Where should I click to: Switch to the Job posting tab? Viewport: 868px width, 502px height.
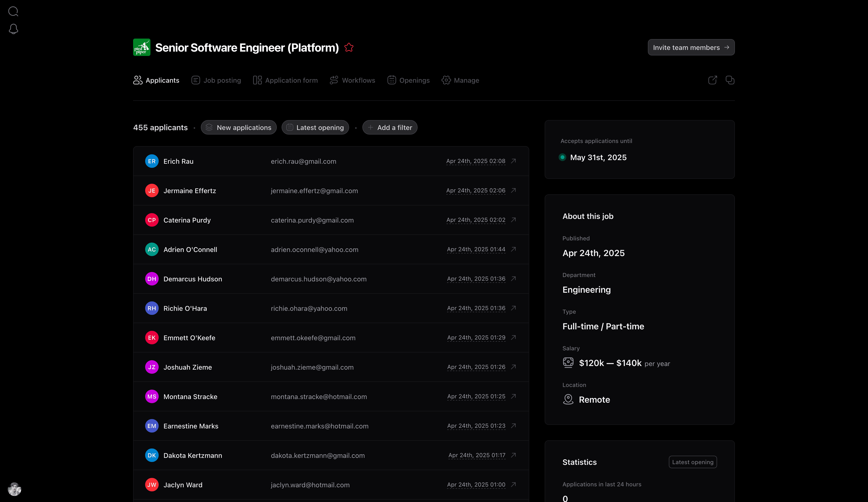[216, 80]
